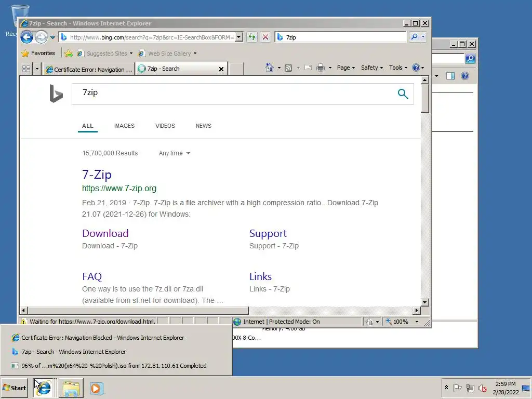Viewport: 532px width, 399px height.
Task: Stop loading with the red X
Action: (x=265, y=37)
